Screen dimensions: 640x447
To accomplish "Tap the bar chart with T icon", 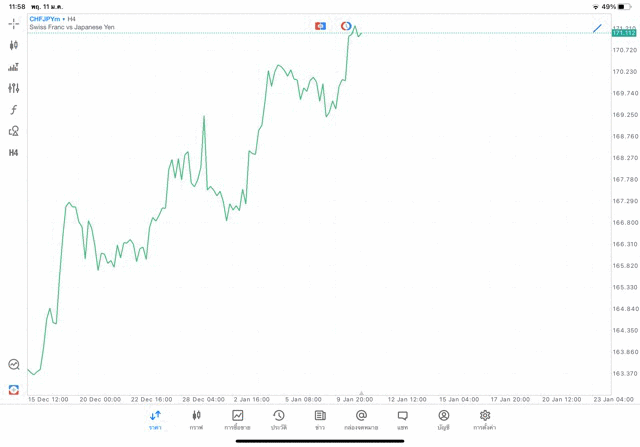I will click(14, 67).
